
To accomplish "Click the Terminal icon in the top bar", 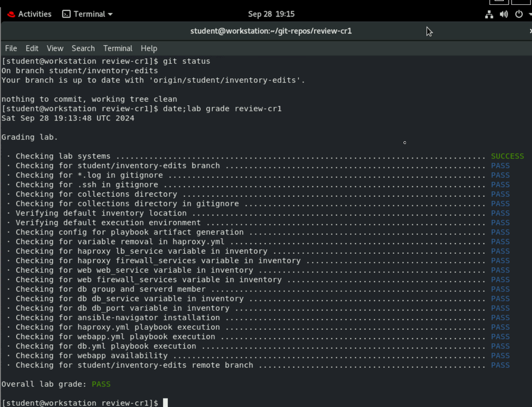I will [67, 14].
